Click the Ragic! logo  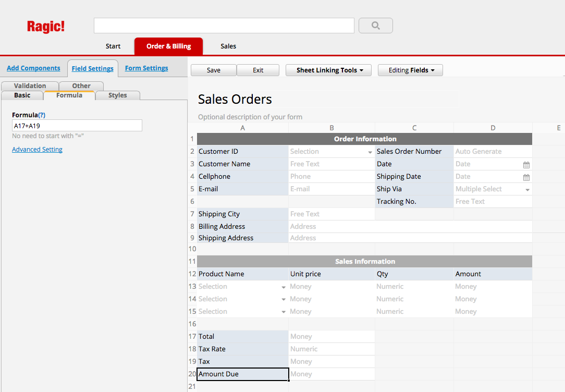(46, 27)
